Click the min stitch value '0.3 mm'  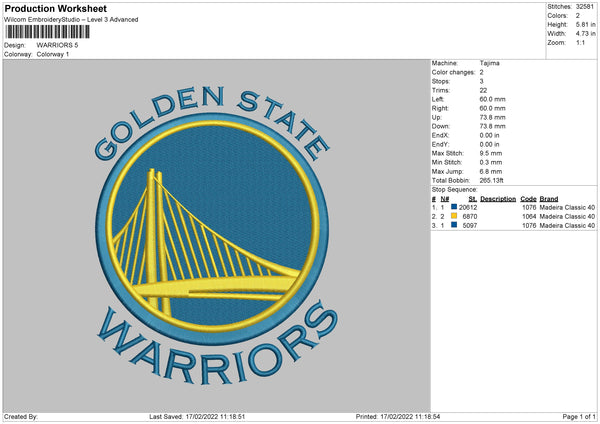point(491,162)
